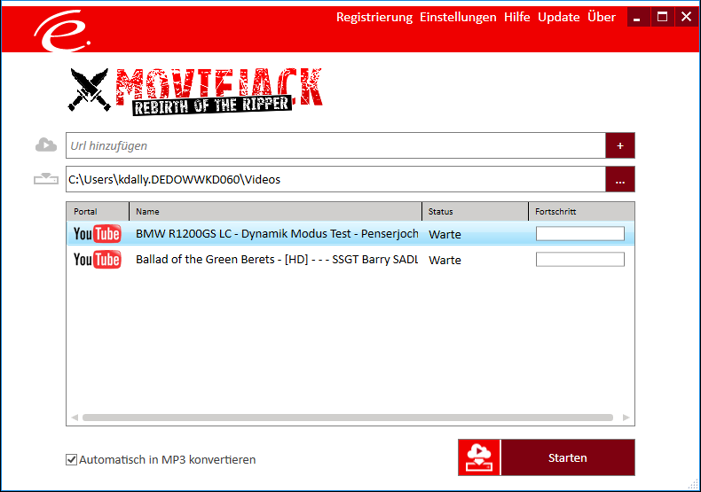Click 'Warte' status in the BMW R1200GS row
Viewport: 701px width, 492px height.
pyautogui.click(x=445, y=234)
